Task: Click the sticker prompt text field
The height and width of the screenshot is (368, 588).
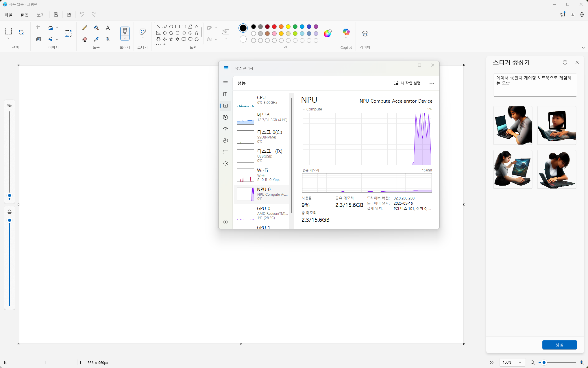Action: point(535,85)
